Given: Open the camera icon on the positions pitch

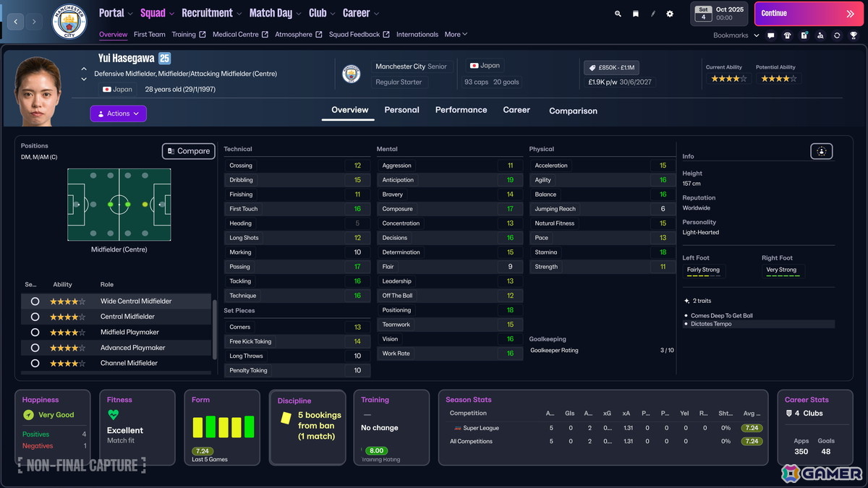Looking at the screenshot, I should point(821,151).
